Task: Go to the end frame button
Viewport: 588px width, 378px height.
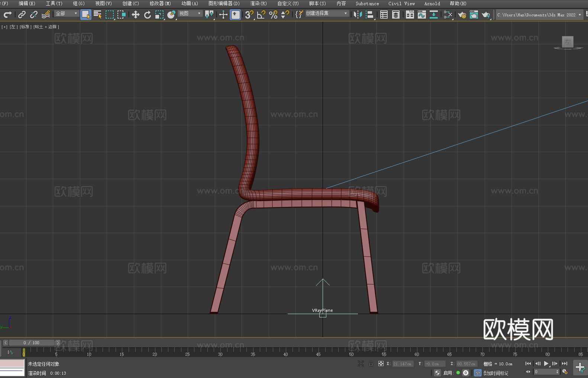Action: pyautogui.click(x=565, y=364)
